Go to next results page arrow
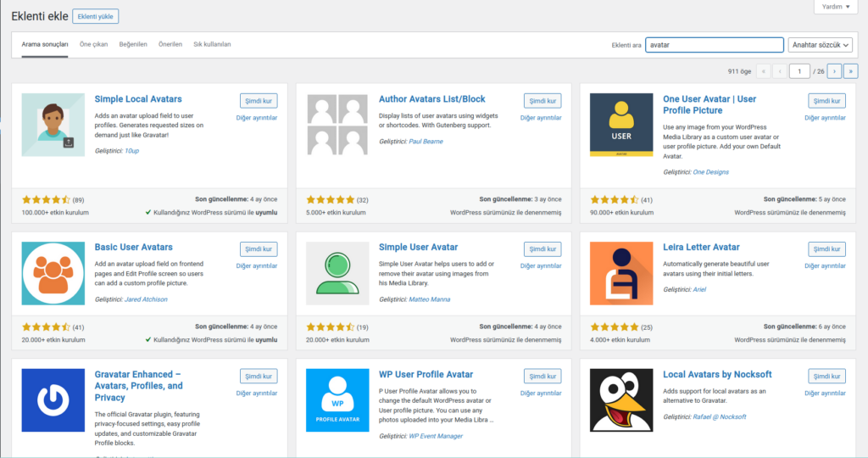The width and height of the screenshot is (868, 458). [834, 71]
